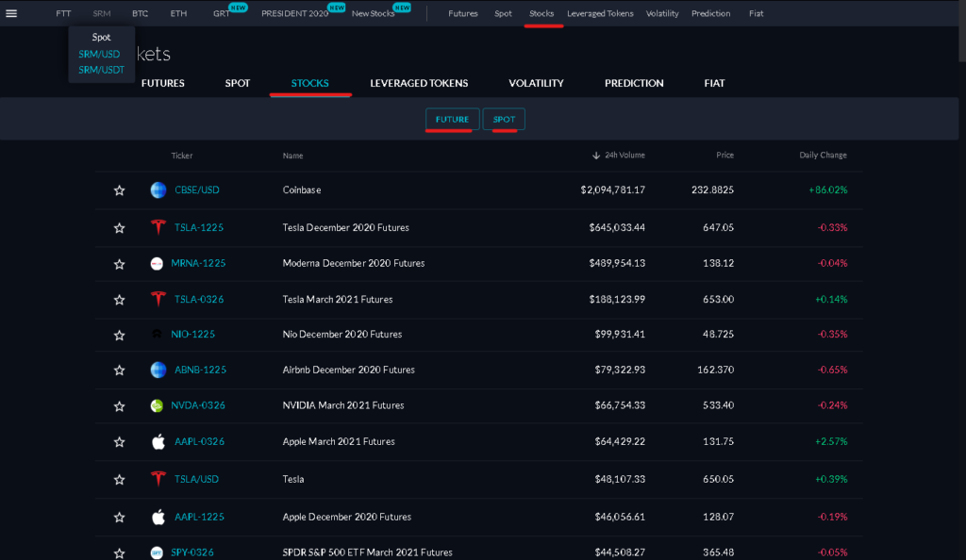The width and height of the screenshot is (966, 560).
Task: Switch to the FIAT tab
Action: tap(715, 83)
